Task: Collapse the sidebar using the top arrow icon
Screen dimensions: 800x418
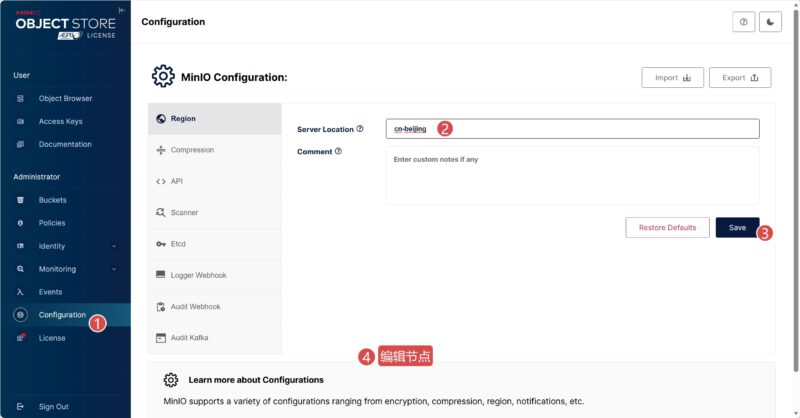Action: 121,10
